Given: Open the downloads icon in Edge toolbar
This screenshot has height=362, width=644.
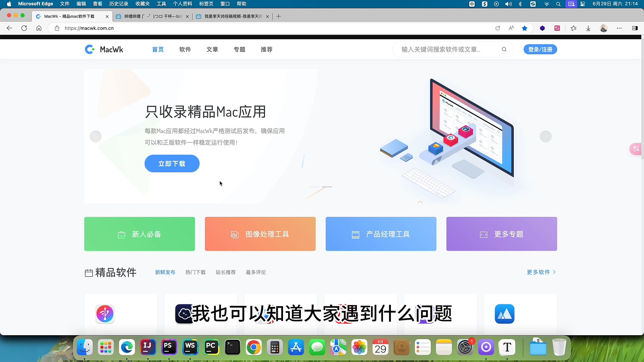Looking at the screenshot, I should click(588, 28).
